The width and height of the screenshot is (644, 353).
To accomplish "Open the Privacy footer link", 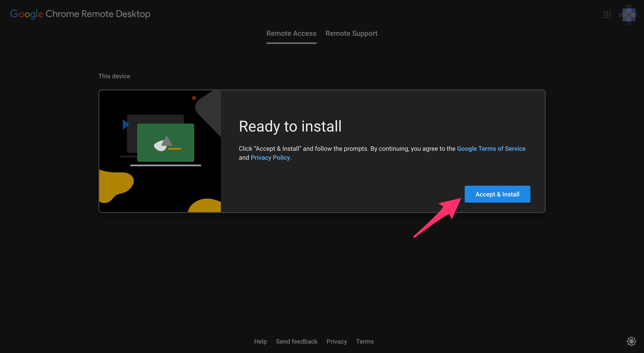I will pyautogui.click(x=337, y=341).
